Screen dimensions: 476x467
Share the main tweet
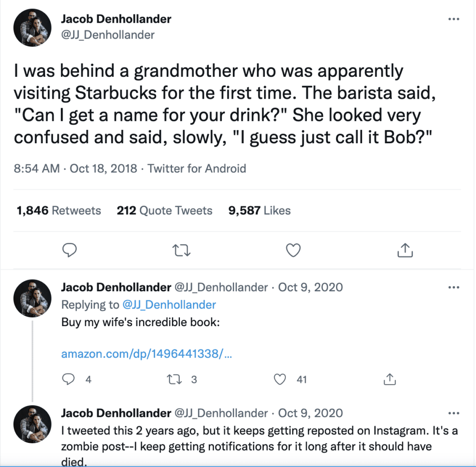(x=405, y=251)
